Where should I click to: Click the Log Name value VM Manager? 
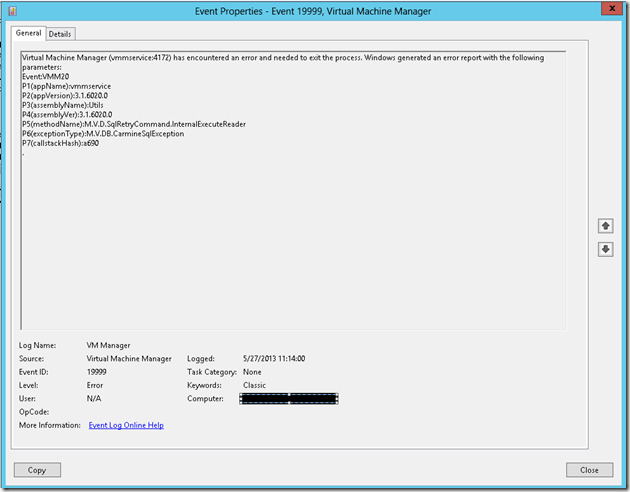pyautogui.click(x=111, y=344)
